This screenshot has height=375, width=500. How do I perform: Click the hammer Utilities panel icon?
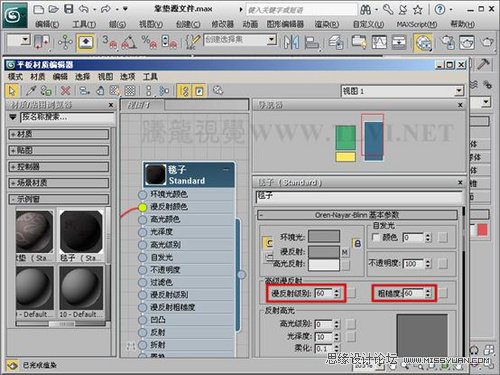(483, 64)
